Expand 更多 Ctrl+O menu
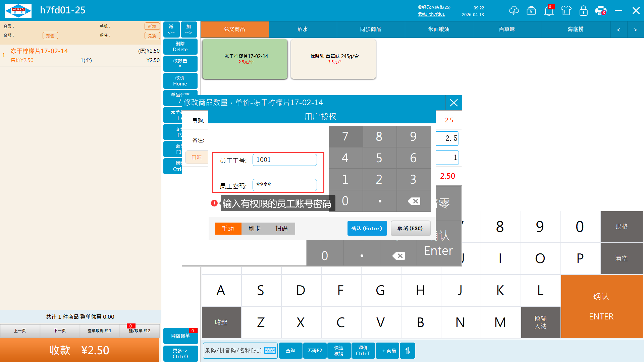 tap(180, 353)
